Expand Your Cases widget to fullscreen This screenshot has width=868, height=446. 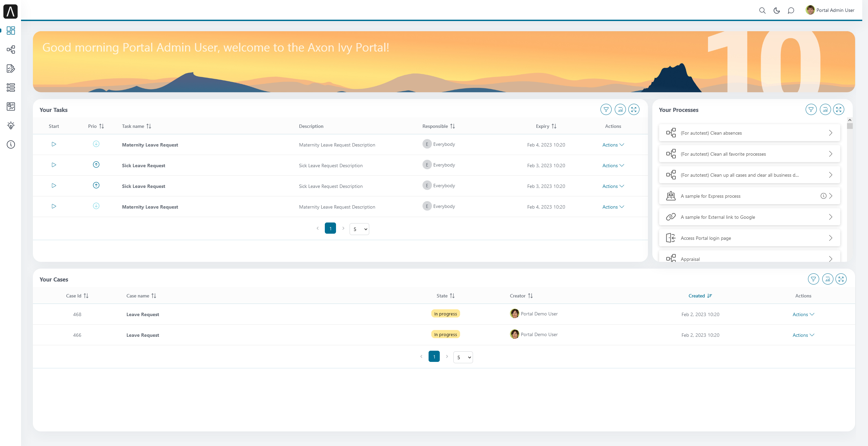coord(841,279)
